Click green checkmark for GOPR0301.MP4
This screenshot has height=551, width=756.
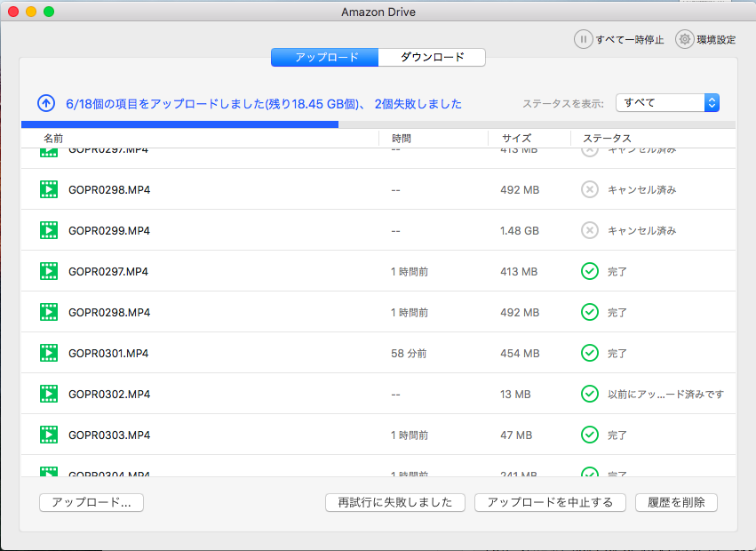(x=589, y=353)
